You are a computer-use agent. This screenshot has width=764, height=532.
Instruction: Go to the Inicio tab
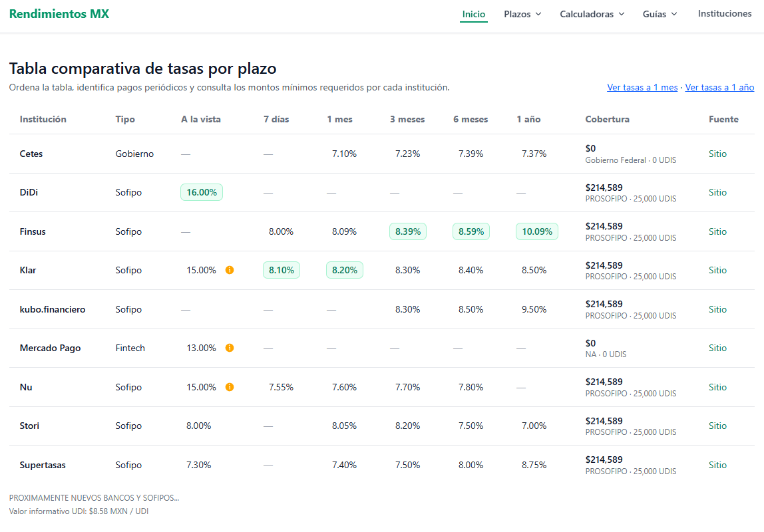point(474,14)
